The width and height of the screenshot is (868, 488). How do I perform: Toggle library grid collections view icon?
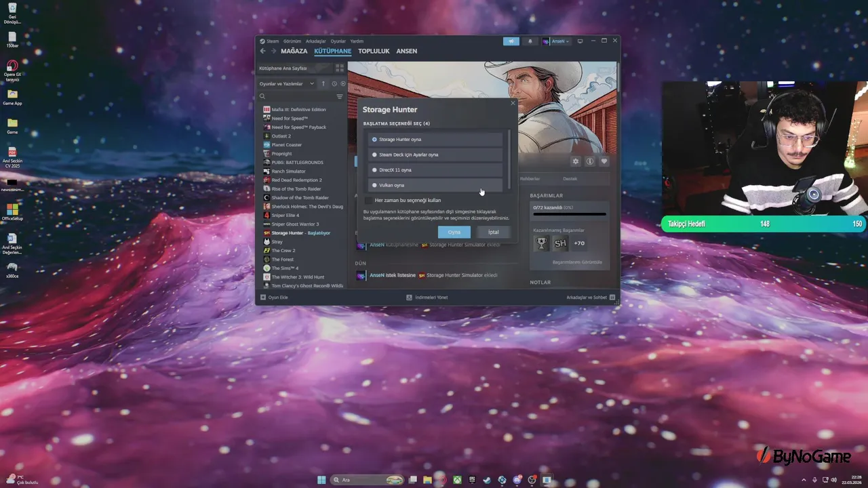click(x=340, y=68)
